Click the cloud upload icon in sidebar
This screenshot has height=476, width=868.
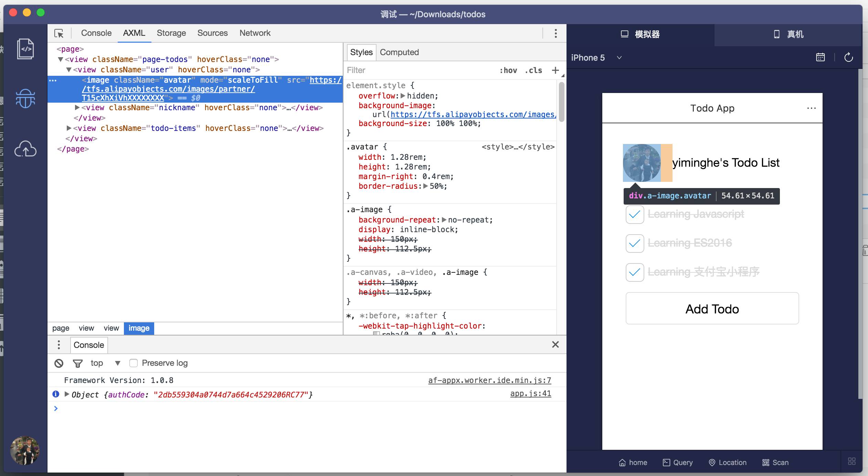pyautogui.click(x=25, y=149)
